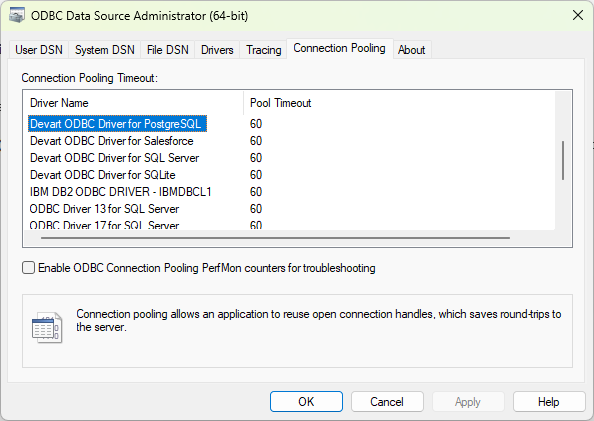The width and height of the screenshot is (594, 421).
Task: Click timeout value 60 for Salesforce driver
Action: [256, 141]
